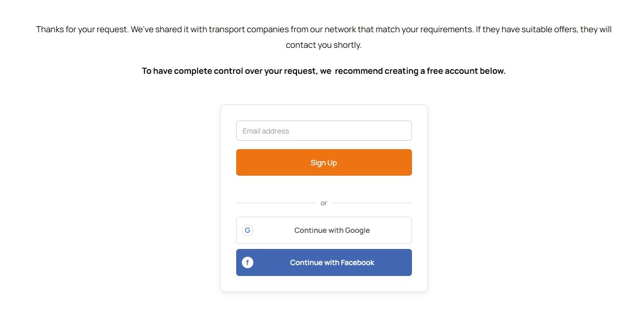This screenshot has width=644, height=316.
Task: Click the "Email address" placeholder text
Action: (266, 131)
